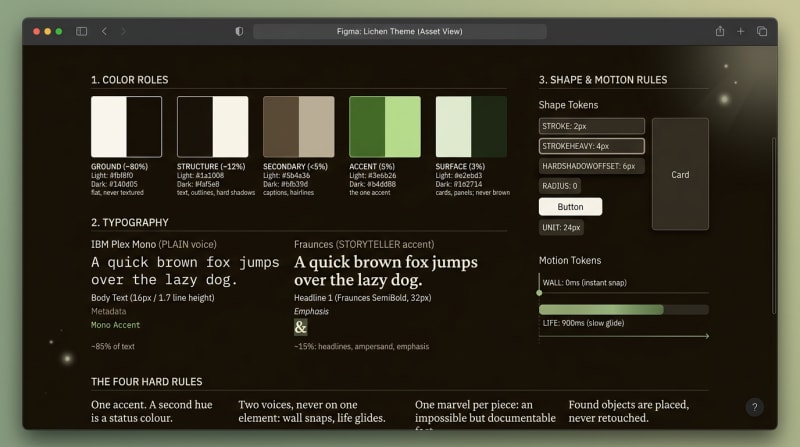Click the Fraunces serif fox sentence sample
The image size is (800, 447).
(x=386, y=271)
